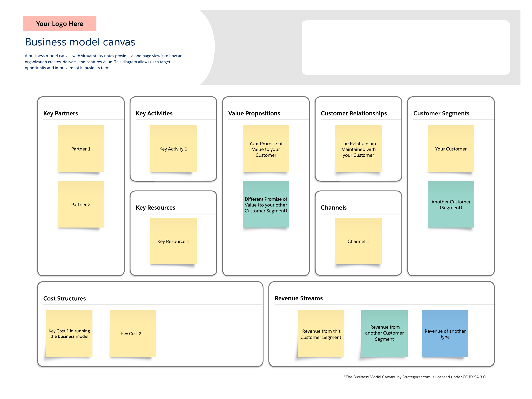
Task: Click the Strategyzer.com license attribution text
Action: coord(414,377)
